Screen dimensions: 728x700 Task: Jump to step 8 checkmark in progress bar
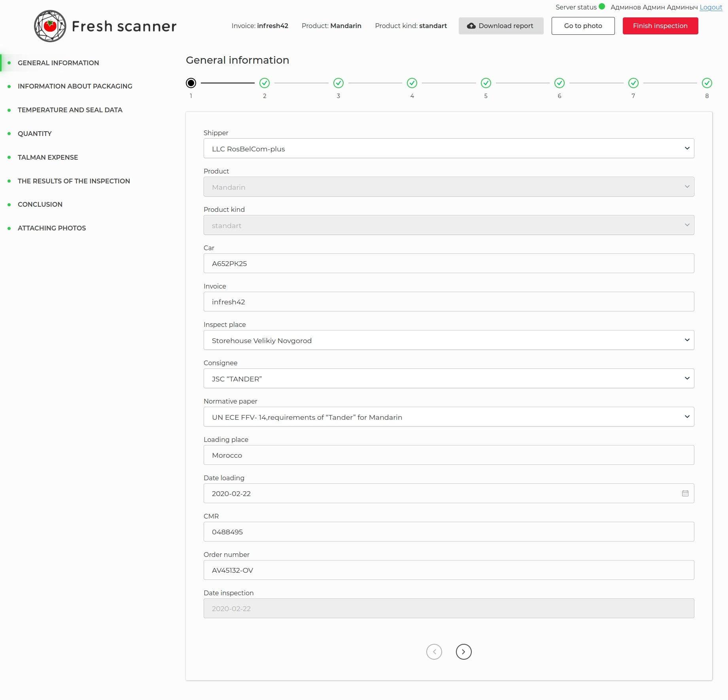pos(707,83)
